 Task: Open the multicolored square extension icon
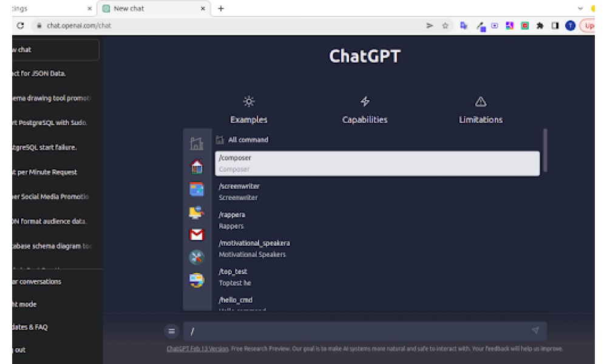coord(509,25)
